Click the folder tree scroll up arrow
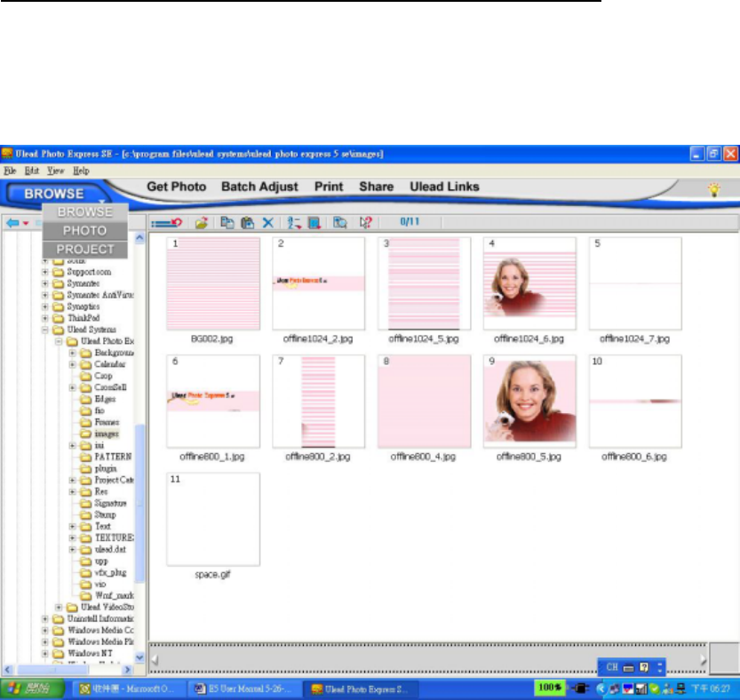The height and width of the screenshot is (700, 740). [x=139, y=238]
